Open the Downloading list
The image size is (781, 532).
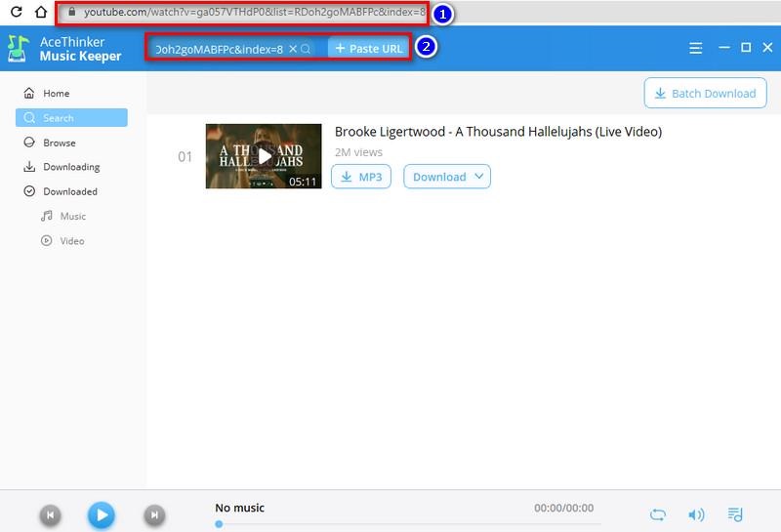coord(71,167)
